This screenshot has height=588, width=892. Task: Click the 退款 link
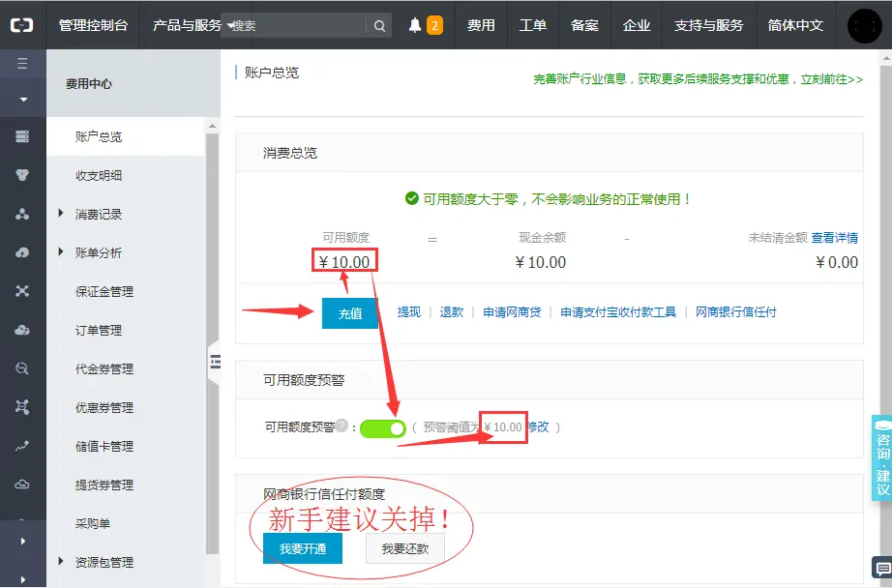pos(452,312)
